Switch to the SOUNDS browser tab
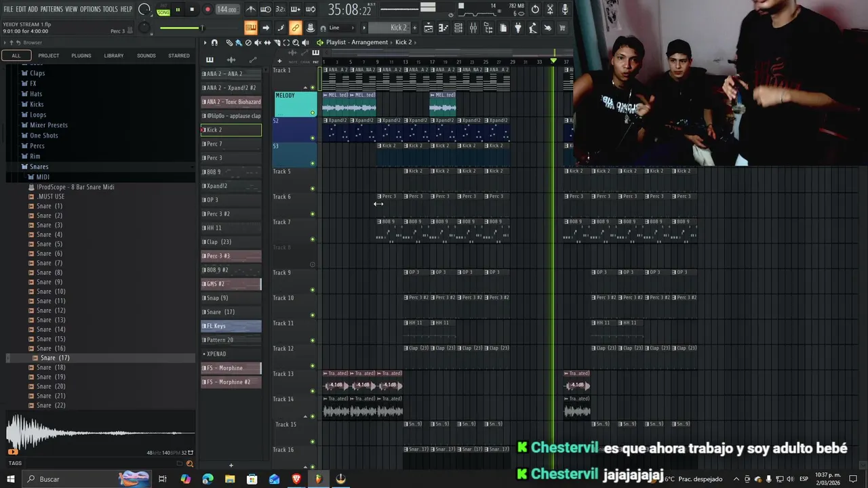Screen dimensions: 868x488 click(146, 56)
